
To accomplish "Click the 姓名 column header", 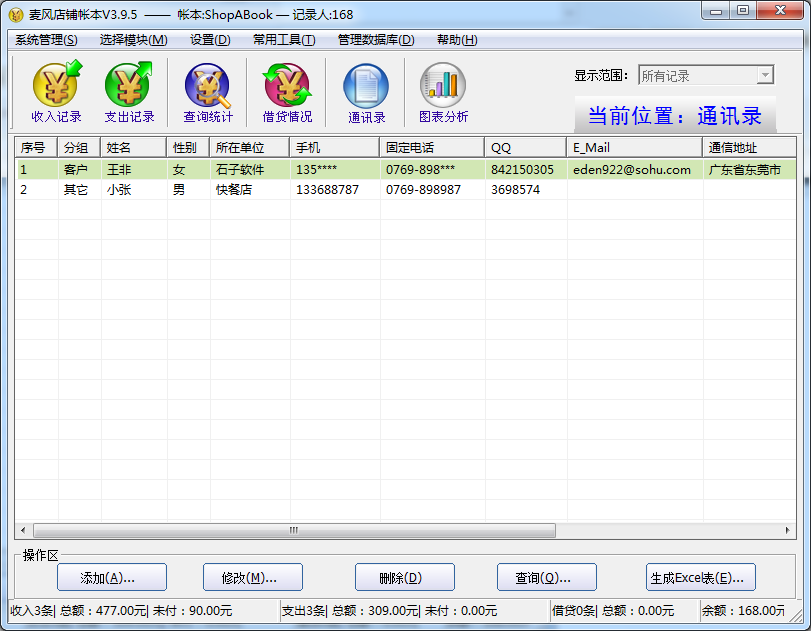I will pos(133,148).
